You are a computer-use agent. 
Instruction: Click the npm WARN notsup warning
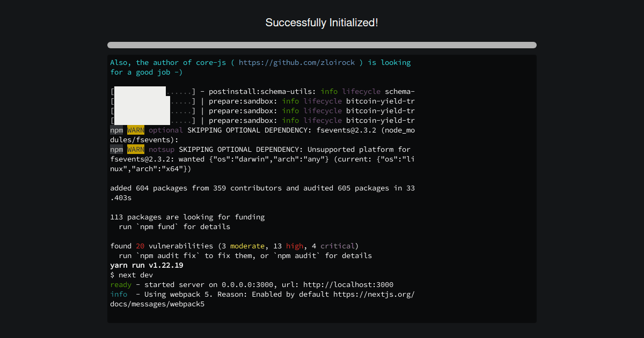(x=141, y=149)
